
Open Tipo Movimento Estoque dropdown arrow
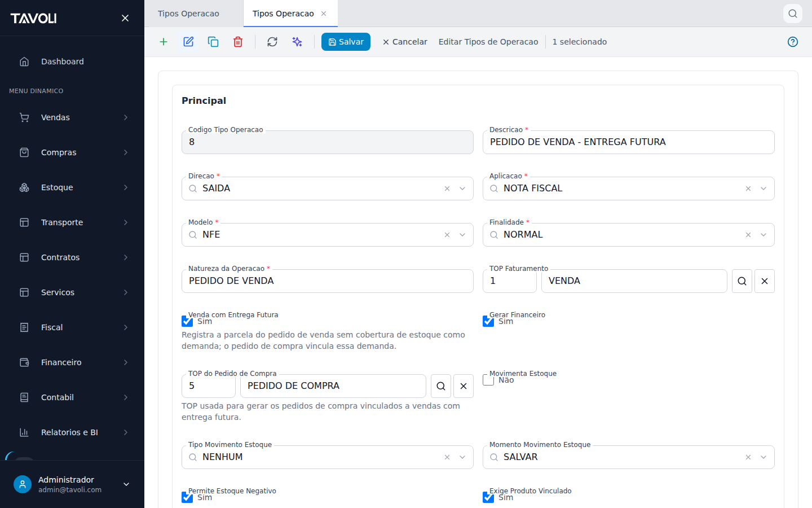coord(462,457)
